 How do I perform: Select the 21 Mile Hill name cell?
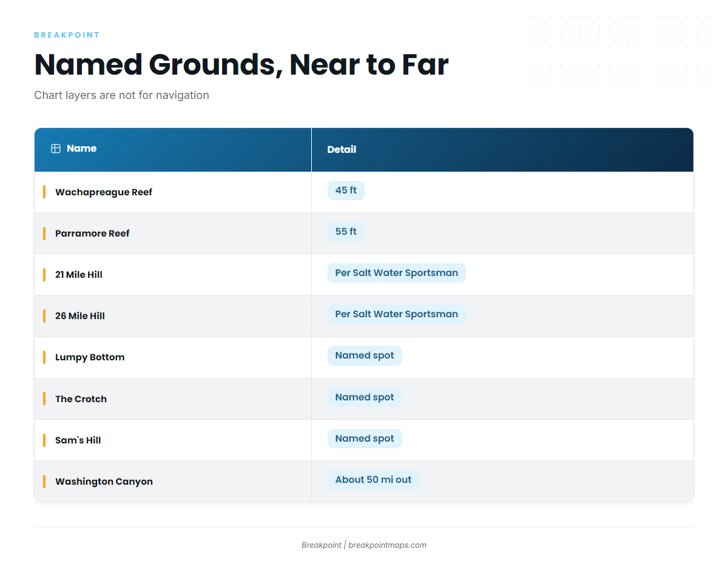[x=173, y=275]
